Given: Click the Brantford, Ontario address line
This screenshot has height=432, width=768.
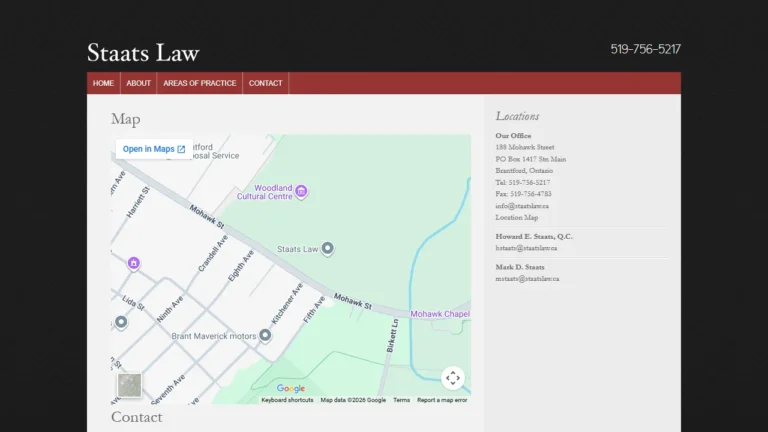Looking at the screenshot, I should 524,171.
